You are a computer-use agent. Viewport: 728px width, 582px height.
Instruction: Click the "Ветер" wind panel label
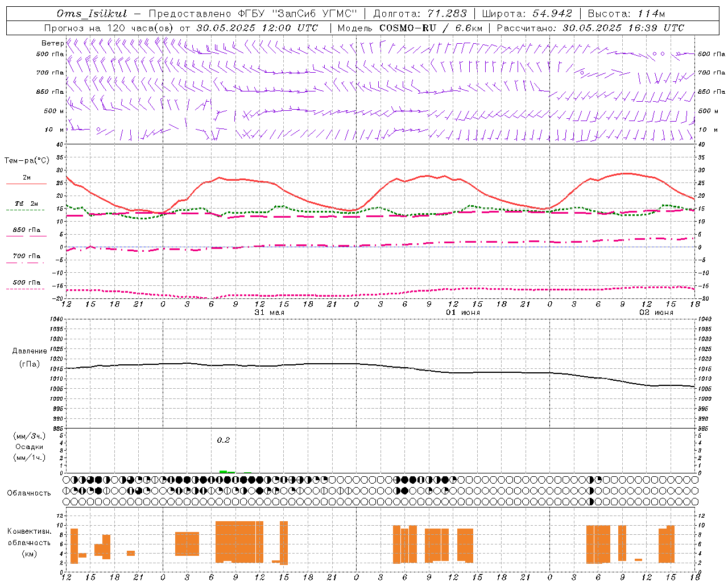click(52, 43)
